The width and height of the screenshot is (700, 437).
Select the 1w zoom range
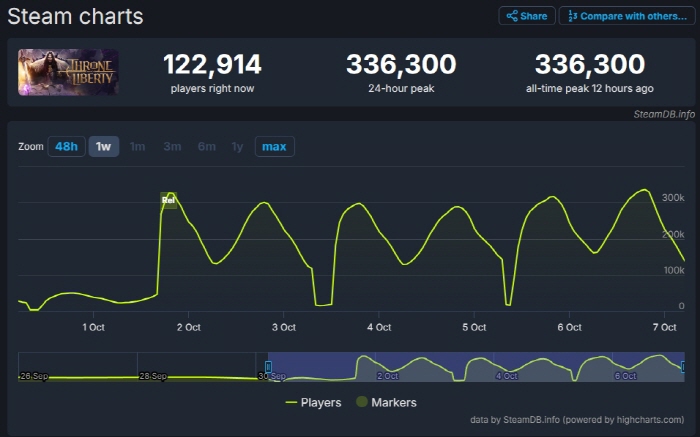click(104, 146)
